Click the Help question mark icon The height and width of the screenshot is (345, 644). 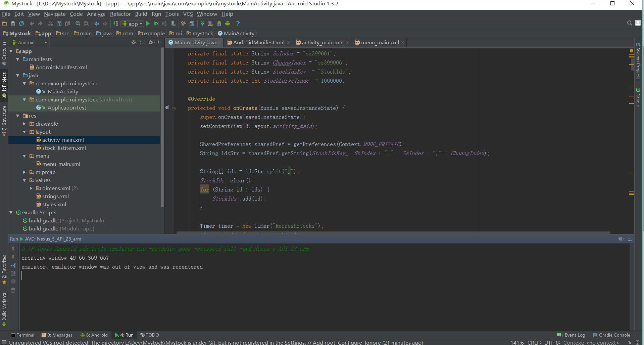tap(238, 24)
